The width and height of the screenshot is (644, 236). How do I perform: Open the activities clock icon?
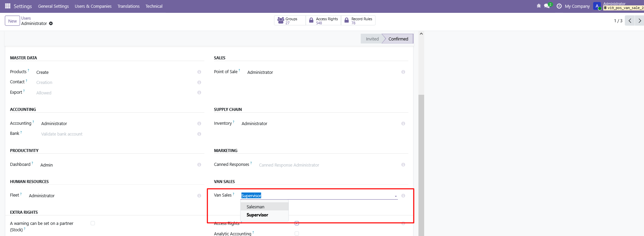(x=559, y=6)
